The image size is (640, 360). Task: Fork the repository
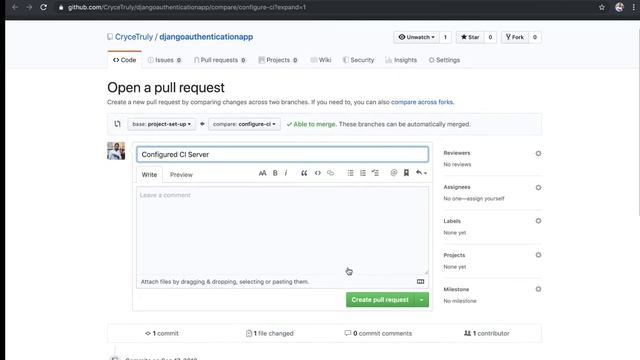click(515, 37)
